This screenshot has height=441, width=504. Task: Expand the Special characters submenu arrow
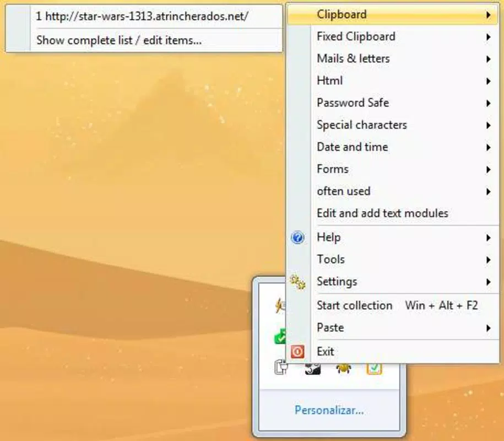click(488, 126)
